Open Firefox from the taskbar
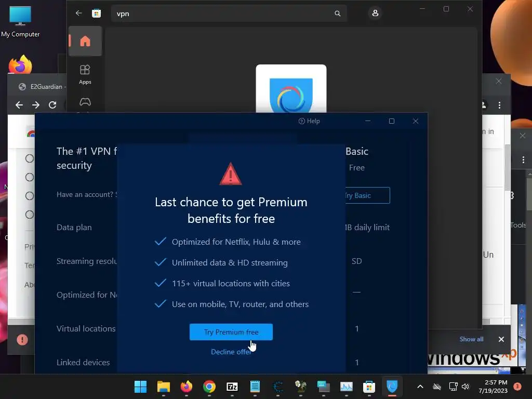The image size is (532, 399). 187,387
